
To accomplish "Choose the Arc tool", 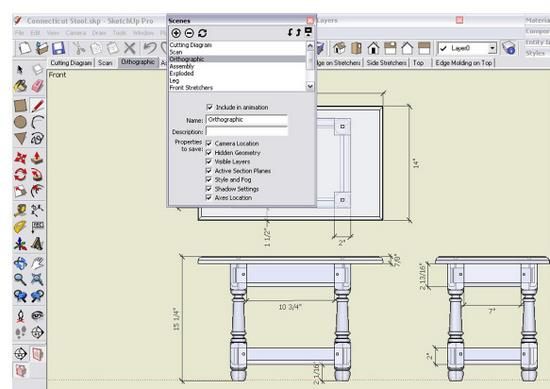I will [37, 122].
